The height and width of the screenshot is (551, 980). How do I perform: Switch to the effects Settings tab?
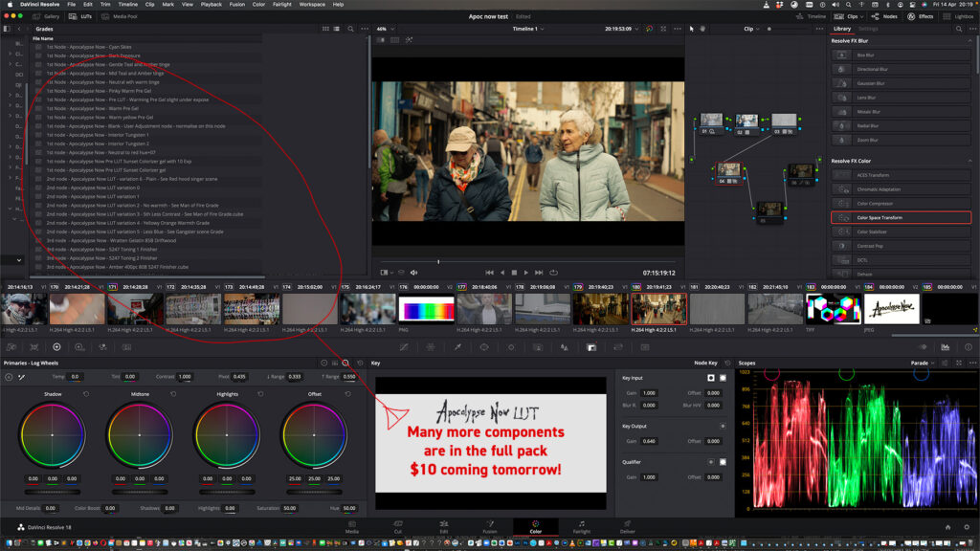868,29
